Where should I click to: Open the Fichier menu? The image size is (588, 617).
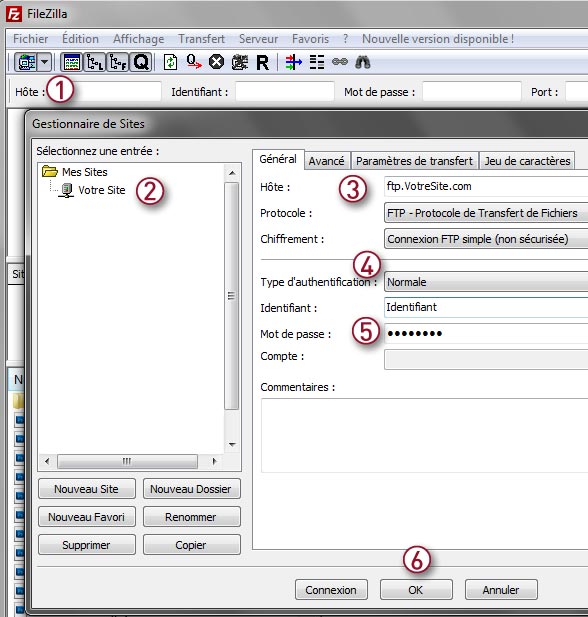pos(30,39)
